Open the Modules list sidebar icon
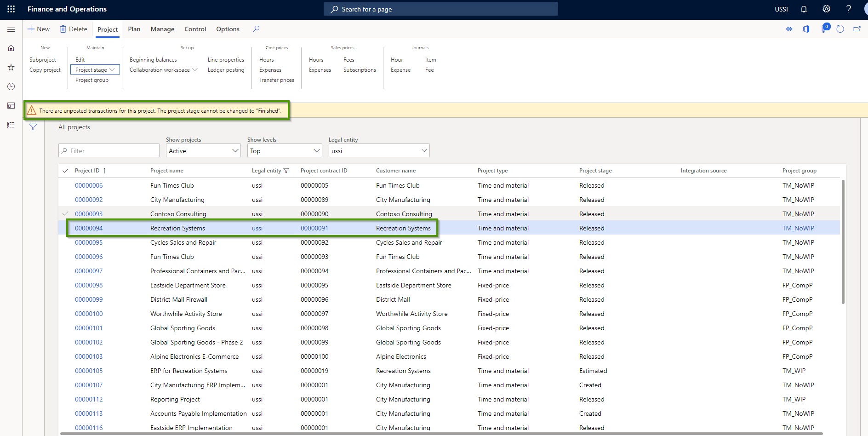This screenshot has height=436, width=868. [11, 125]
